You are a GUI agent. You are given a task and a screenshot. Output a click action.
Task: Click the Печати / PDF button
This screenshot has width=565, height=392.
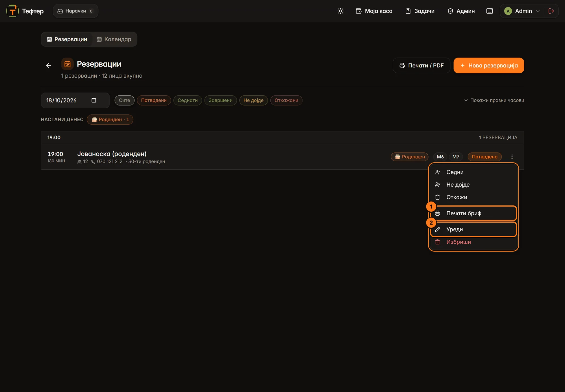[421, 65]
